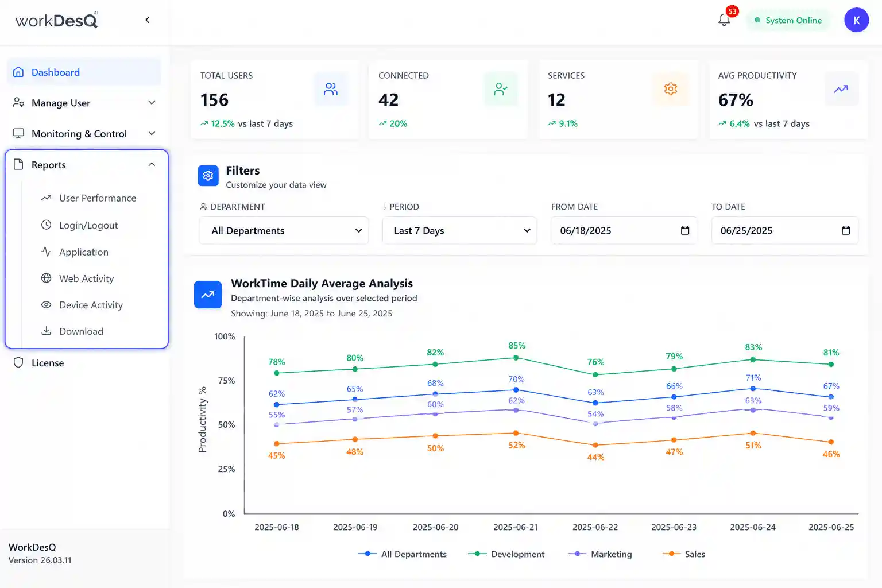Click the red 53 notification badge
This screenshot has height=588, width=882.
pos(732,11)
